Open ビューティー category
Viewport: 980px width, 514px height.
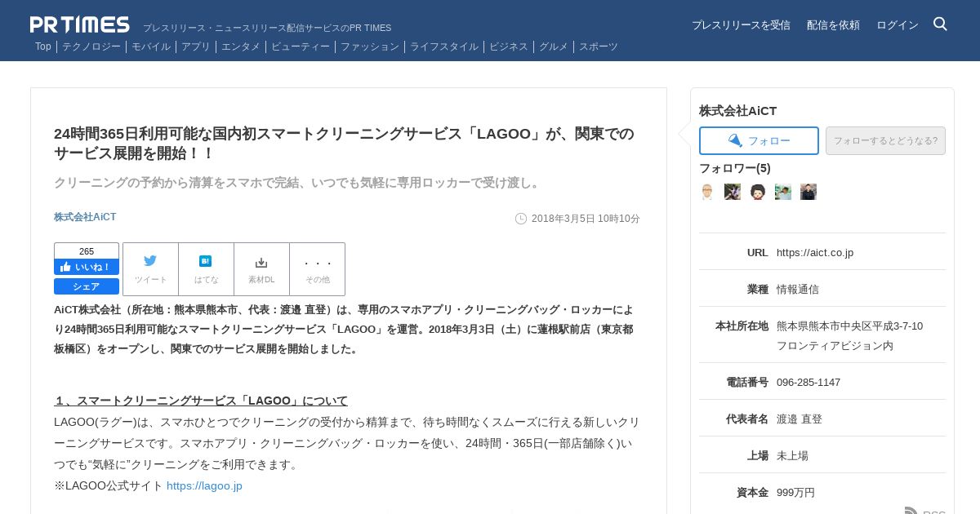[x=301, y=47]
